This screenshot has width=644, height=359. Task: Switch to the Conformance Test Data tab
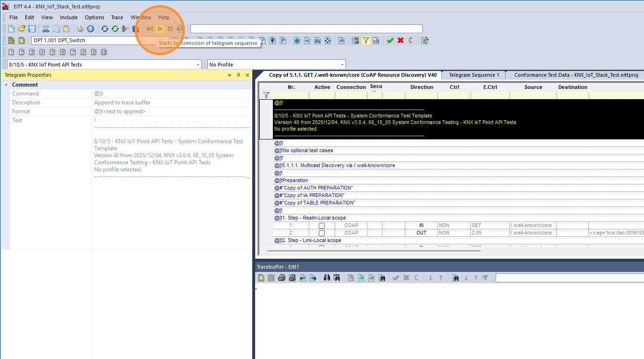tap(576, 75)
